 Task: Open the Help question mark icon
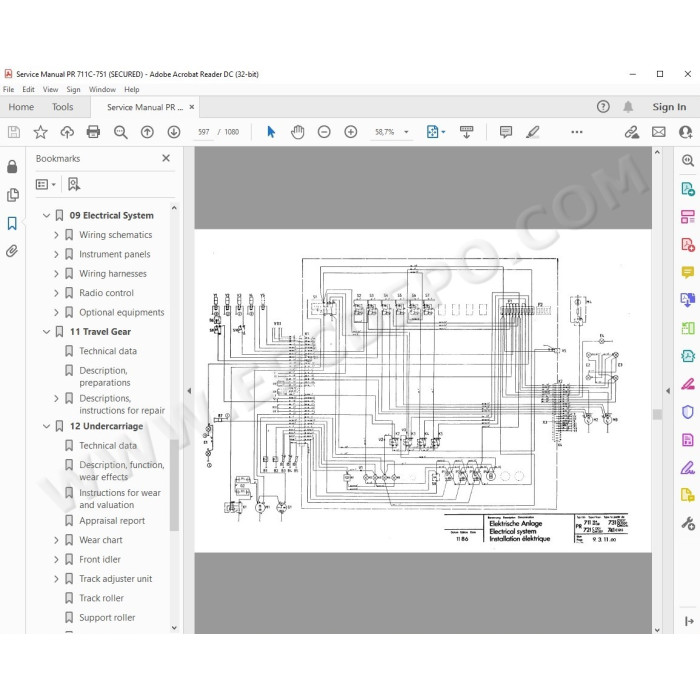point(603,107)
